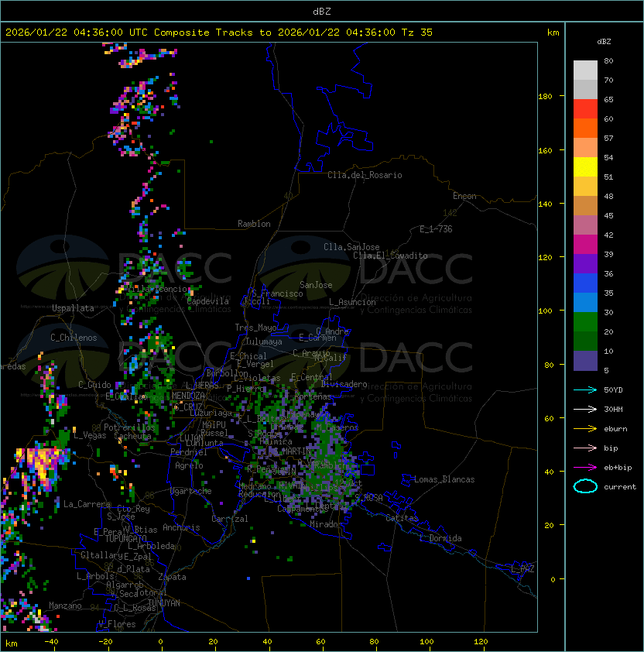Pick the magenta legend swatch below 42

click(585, 245)
